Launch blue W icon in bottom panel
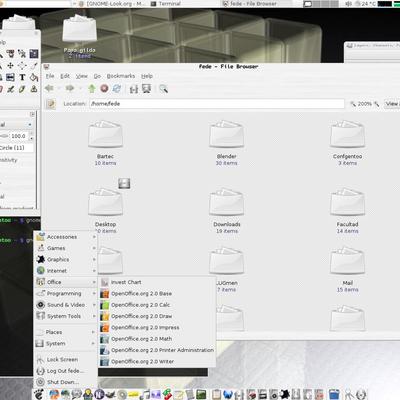The width and height of the screenshot is (400, 400). tap(228, 395)
